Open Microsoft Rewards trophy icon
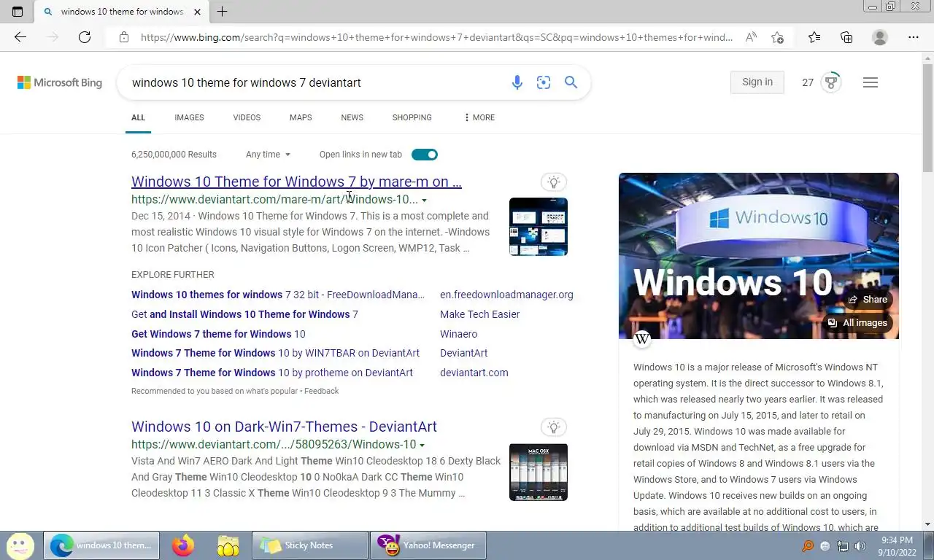The image size is (934, 560). (830, 82)
